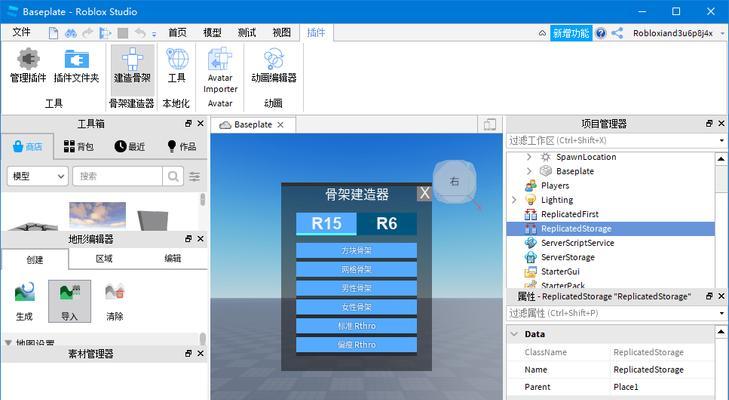This screenshot has height=400, width=729.
Task: Expand the Baseplate tree node
Action: pos(529,171)
